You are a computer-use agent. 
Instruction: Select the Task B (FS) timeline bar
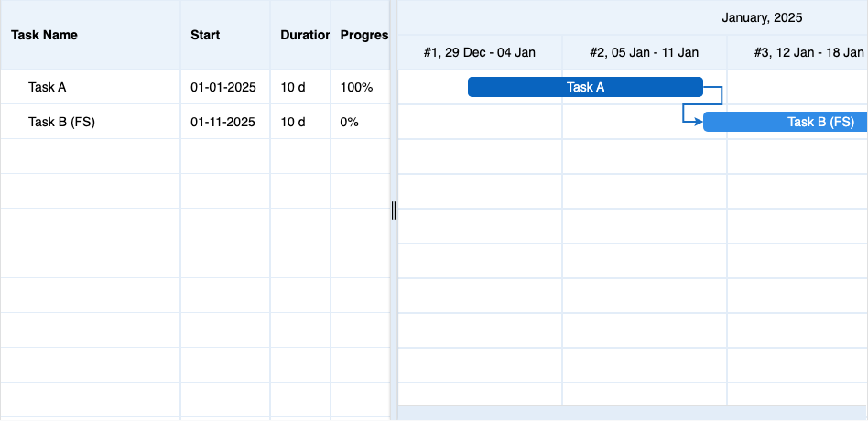pos(786,122)
